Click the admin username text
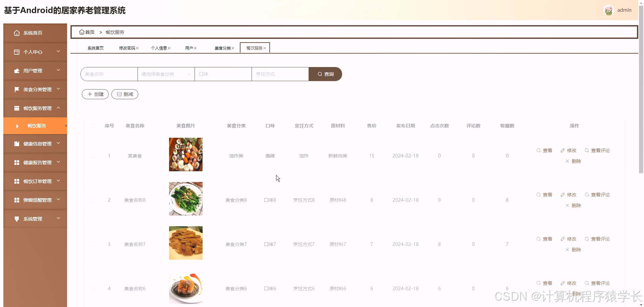Viewport: 644px width, 307px height. tap(624, 10)
